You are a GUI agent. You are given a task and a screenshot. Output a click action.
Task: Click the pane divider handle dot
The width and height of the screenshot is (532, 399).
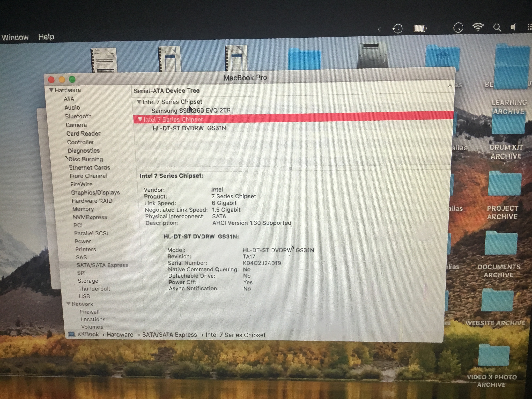point(290,168)
